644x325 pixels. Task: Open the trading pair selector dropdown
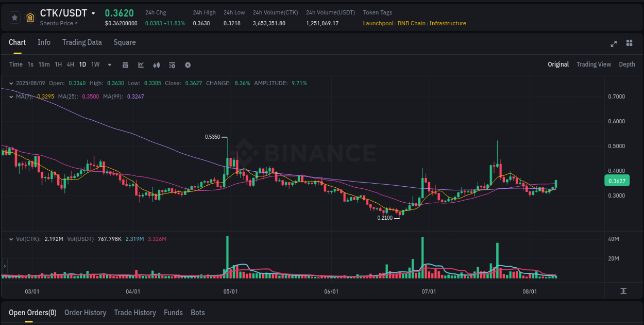click(94, 13)
